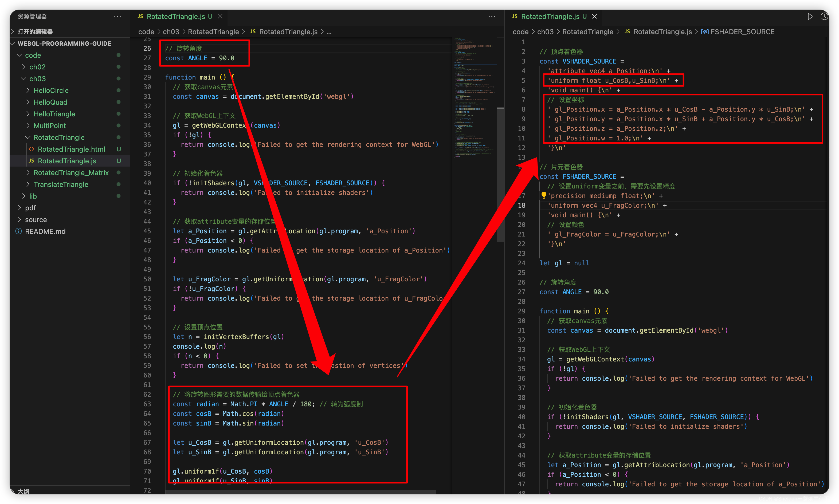Open left editor group more actions ellipsis

tap(492, 16)
